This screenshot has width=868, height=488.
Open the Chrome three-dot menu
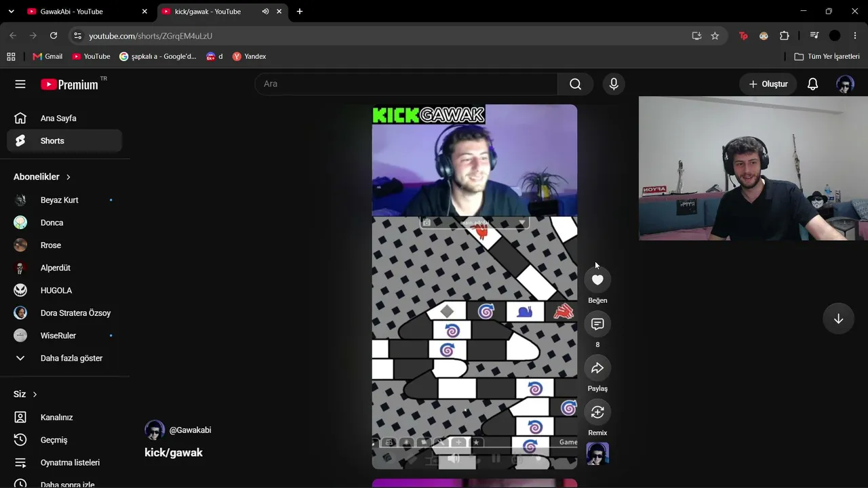855,36
